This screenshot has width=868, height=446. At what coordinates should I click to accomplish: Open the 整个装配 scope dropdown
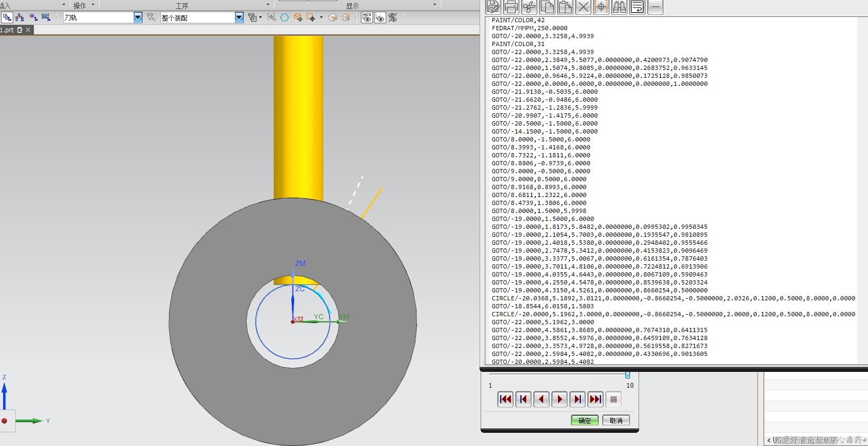239,17
